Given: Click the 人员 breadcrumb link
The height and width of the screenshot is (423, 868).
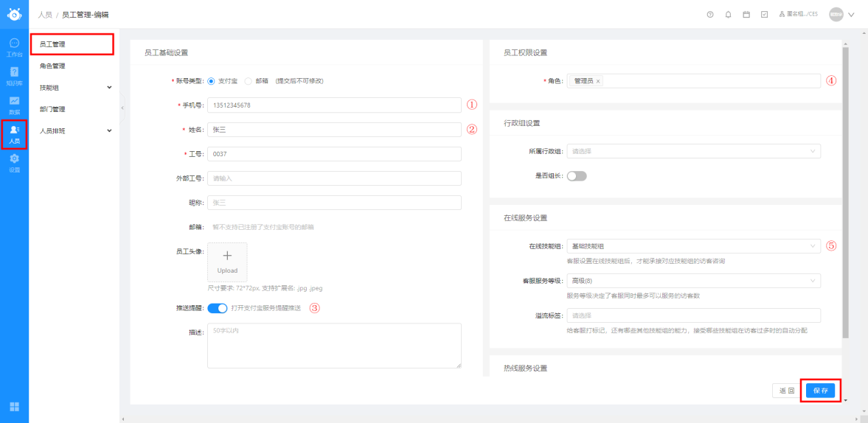Looking at the screenshot, I should pyautogui.click(x=45, y=15).
